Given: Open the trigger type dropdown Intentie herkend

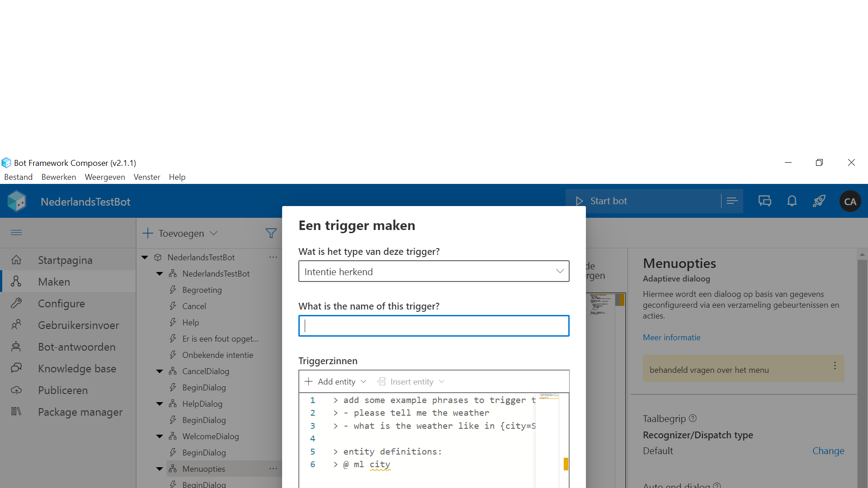Looking at the screenshot, I should coord(434,271).
